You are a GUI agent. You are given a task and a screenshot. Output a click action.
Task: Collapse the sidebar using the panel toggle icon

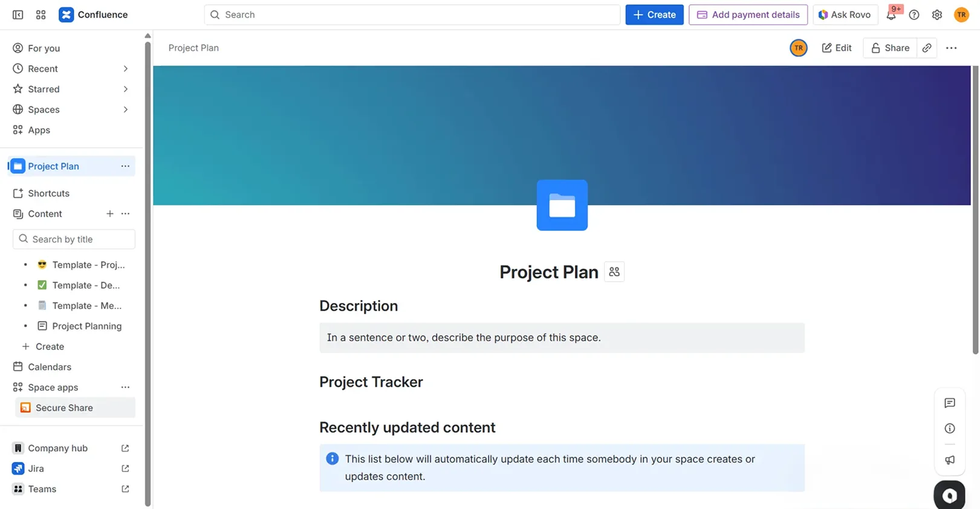point(18,14)
